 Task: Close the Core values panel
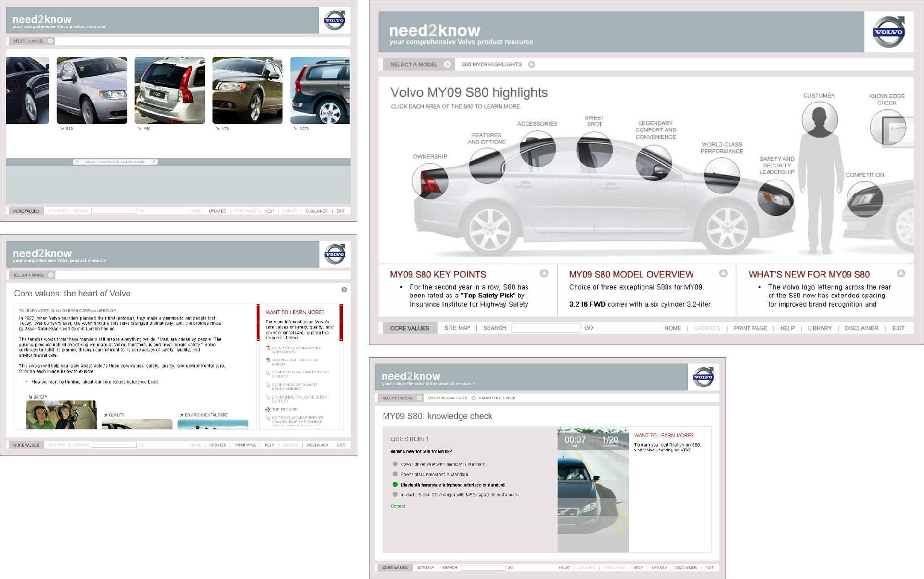click(x=344, y=290)
